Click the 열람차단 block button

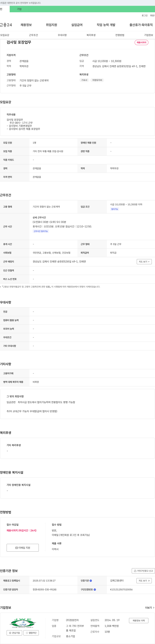click(31, 633)
